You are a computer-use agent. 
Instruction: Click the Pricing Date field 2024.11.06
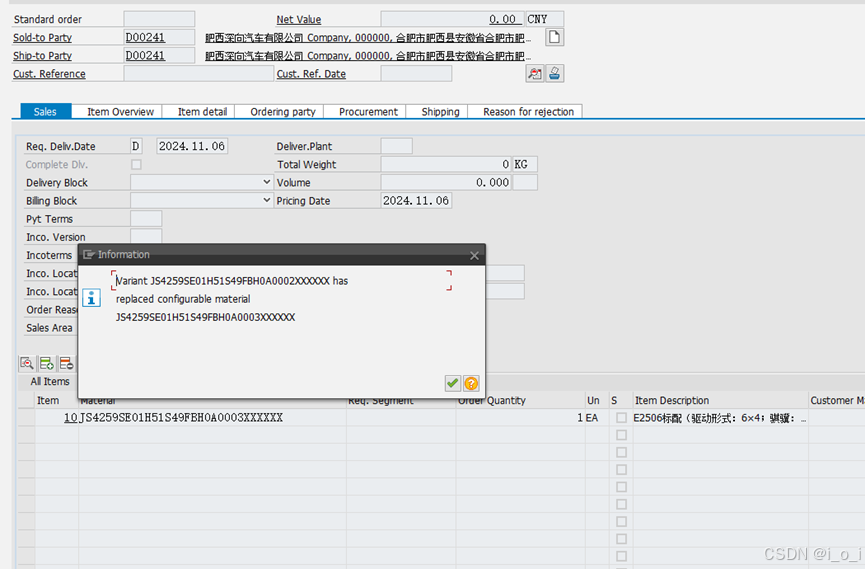(x=417, y=200)
